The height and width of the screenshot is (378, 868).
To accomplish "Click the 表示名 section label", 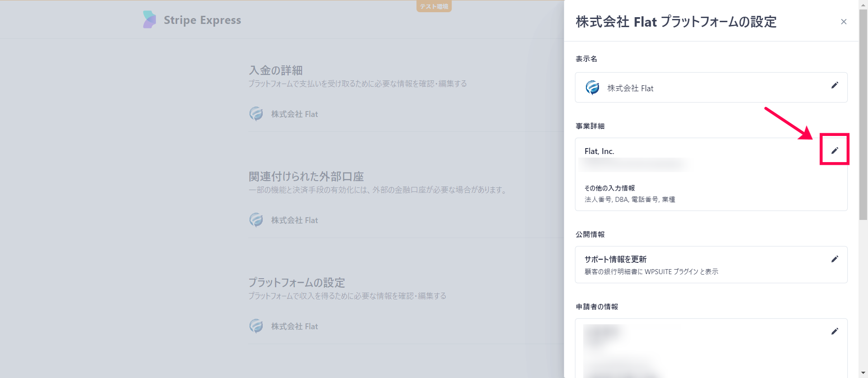I will point(586,59).
